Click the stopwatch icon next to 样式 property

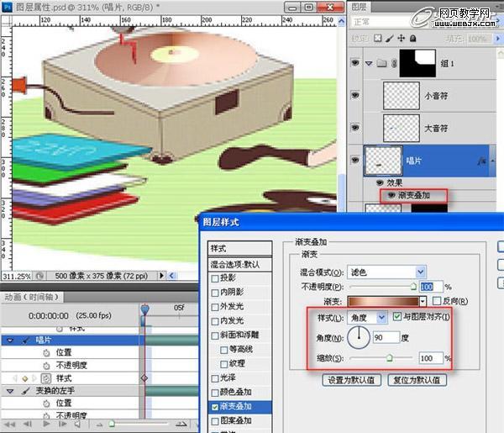tap(47, 379)
